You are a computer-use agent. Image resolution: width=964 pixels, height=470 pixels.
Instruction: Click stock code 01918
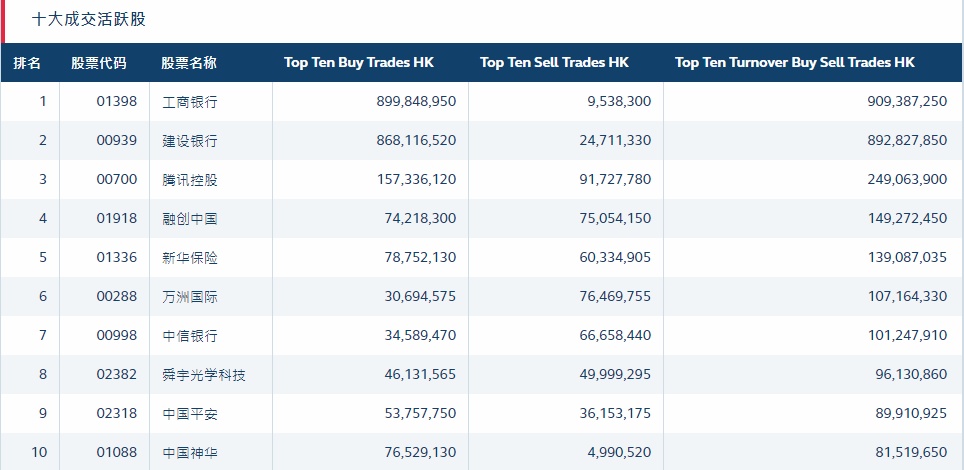pyautogui.click(x=116, y=219)
